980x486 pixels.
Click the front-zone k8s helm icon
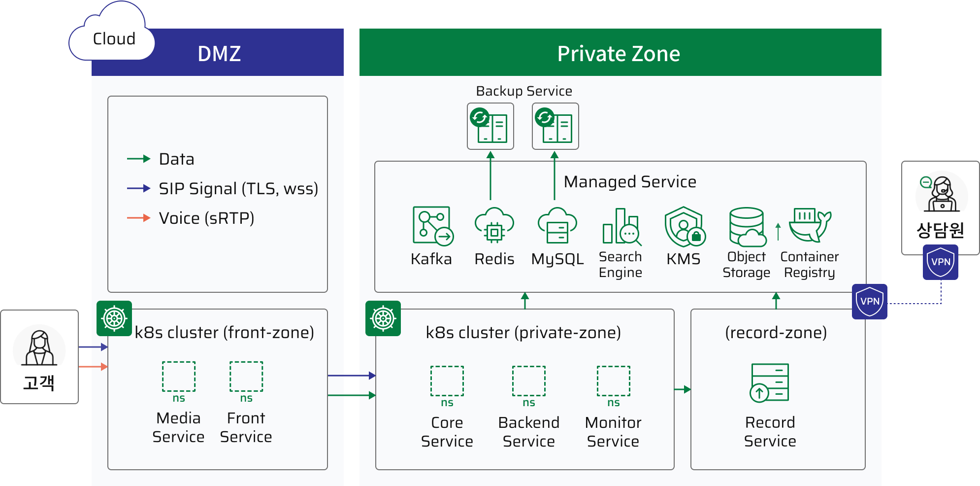(114, 318)
